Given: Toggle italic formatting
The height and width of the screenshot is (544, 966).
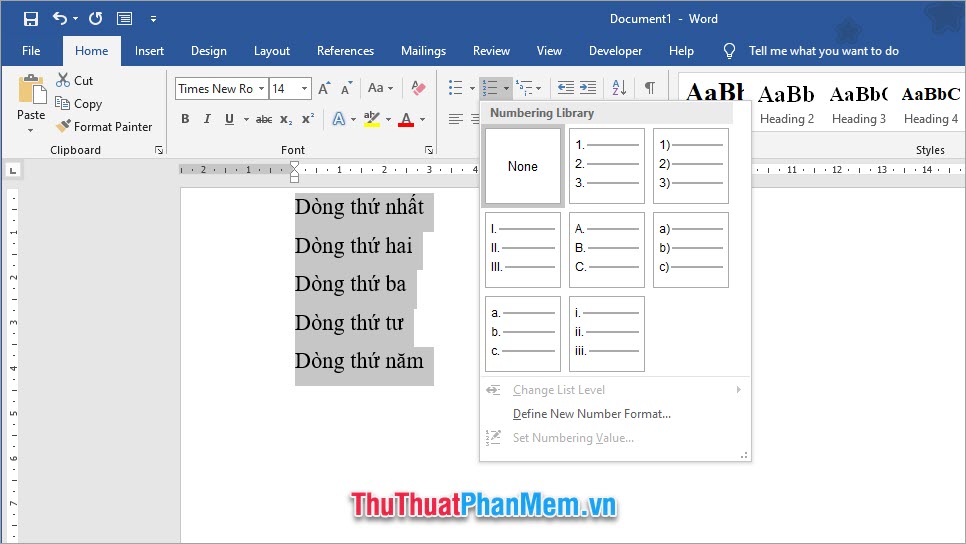Looking at the screenshot, I should [x=207, y=119].
